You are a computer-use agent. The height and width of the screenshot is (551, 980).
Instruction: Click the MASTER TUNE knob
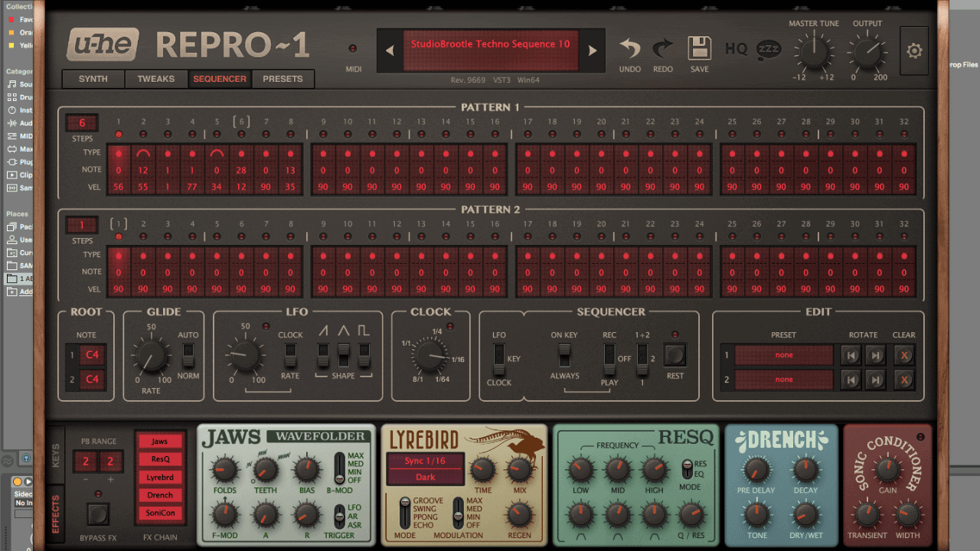point(813,52)
